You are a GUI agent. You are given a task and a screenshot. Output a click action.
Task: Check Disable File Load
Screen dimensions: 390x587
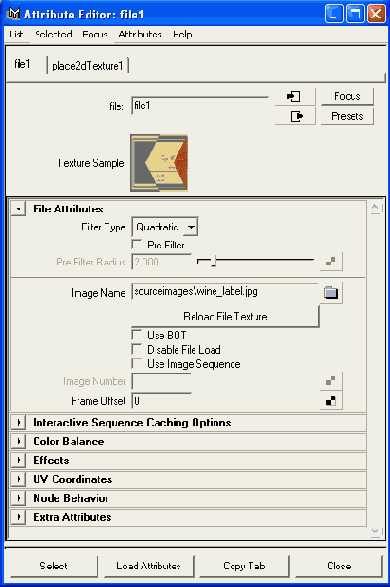pos(137,349)
